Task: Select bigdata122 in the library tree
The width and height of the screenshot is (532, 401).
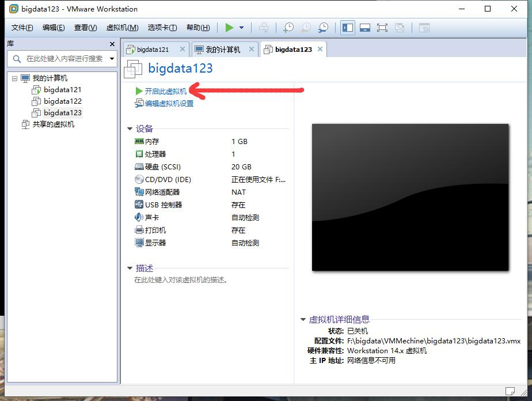Action: [62, 101]
